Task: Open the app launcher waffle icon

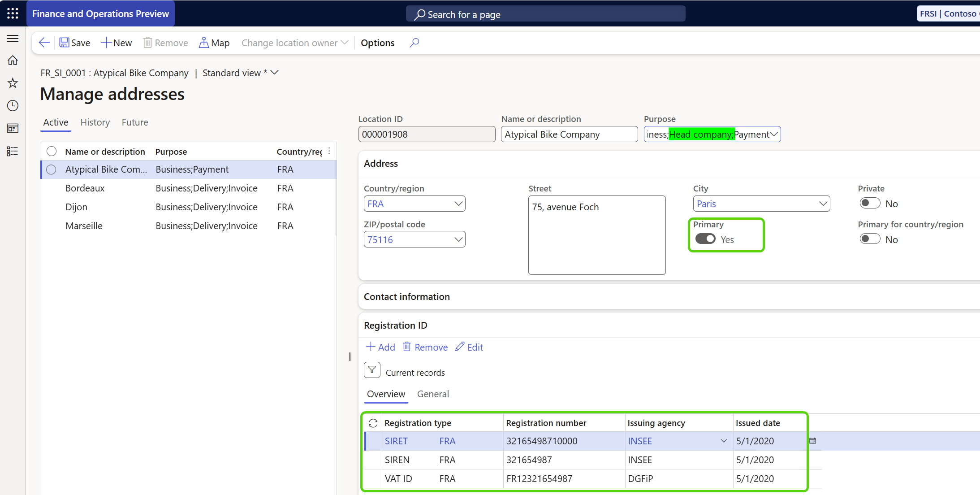Action: (x=13, y=13)
